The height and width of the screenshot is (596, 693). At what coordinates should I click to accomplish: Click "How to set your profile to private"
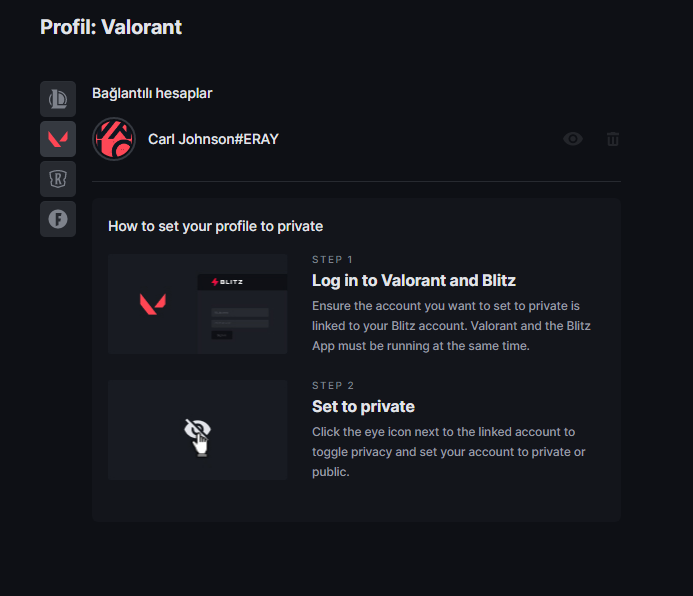pos(215,226)
